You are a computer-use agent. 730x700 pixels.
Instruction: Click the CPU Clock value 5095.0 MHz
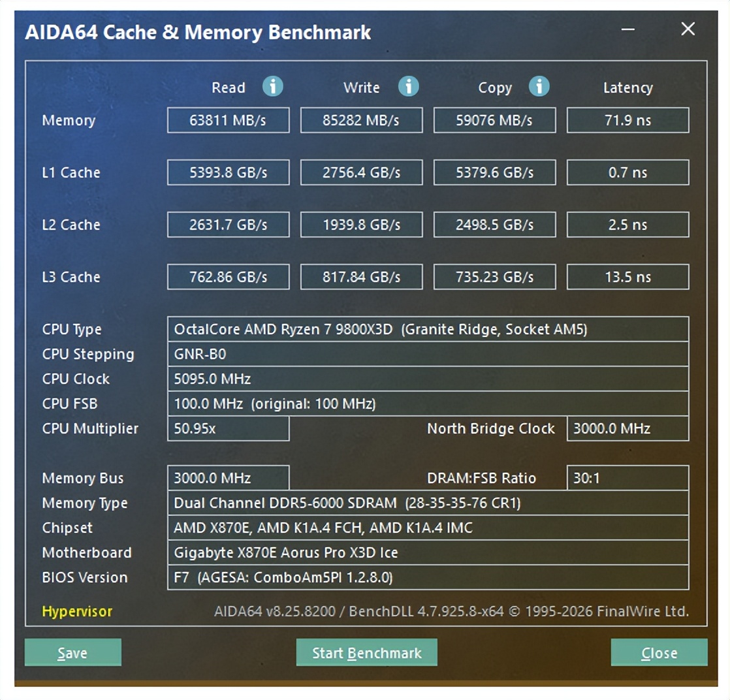point(428,379)
